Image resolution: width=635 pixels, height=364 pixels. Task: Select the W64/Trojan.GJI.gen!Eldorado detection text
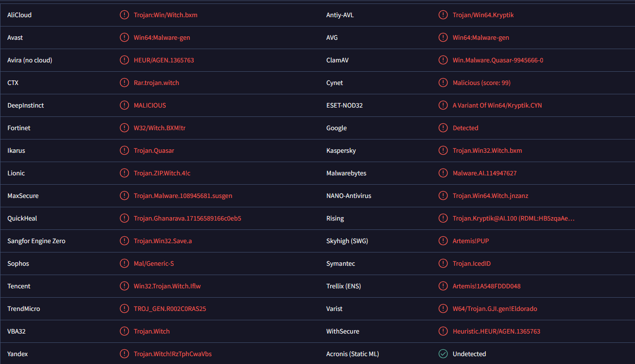tap(495, 308)
